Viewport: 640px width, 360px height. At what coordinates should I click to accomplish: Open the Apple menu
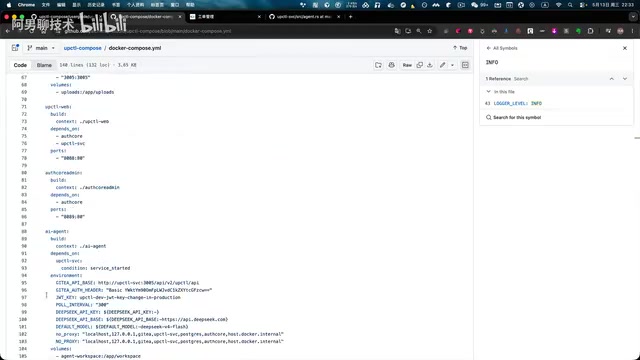click(9, 5)
